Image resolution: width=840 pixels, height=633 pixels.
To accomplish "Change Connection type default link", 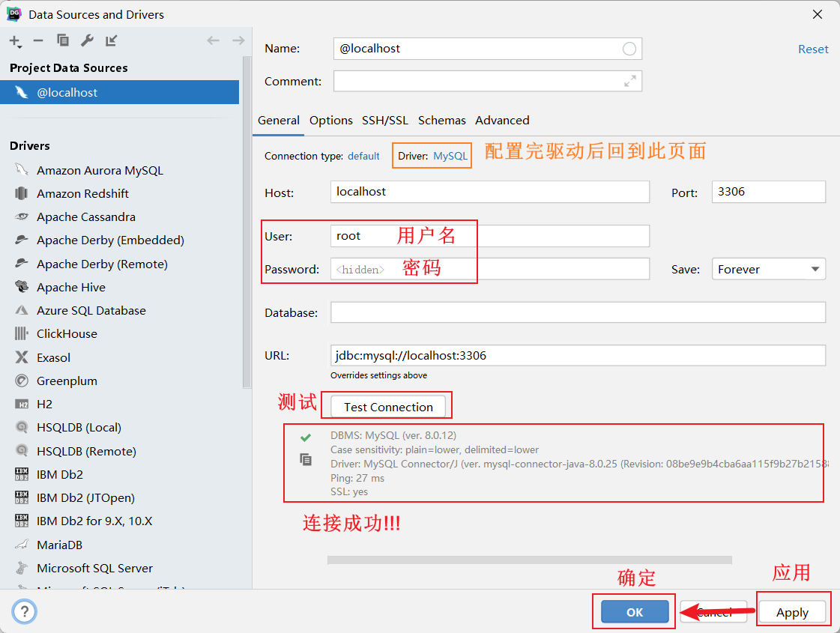I will [x=363, y=156].
